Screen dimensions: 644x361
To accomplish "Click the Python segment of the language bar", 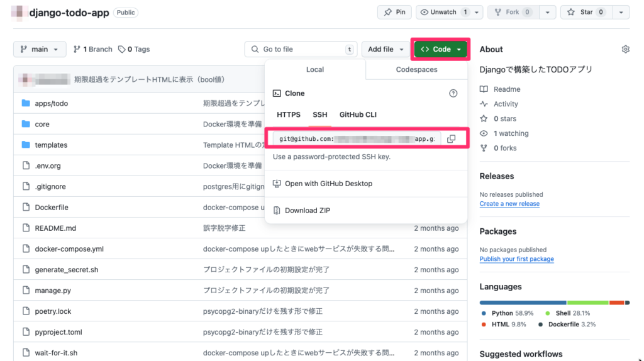I will (523, 303).
